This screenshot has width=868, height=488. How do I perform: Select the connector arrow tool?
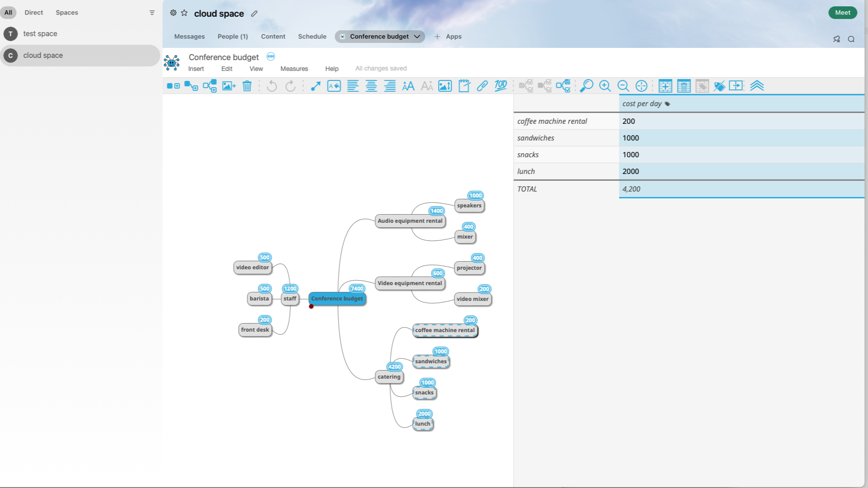[316, 86]
